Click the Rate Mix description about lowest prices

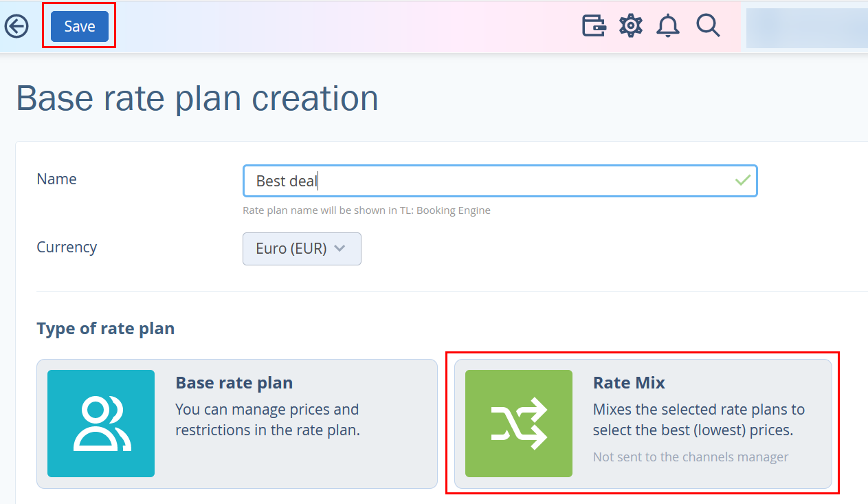tap(699, 420)
